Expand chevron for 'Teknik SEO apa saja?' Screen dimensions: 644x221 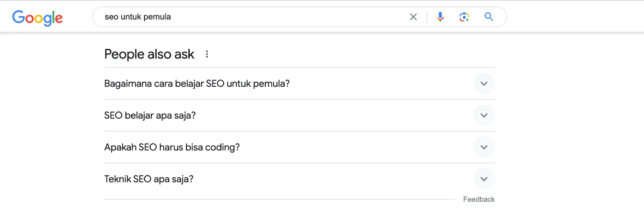[x=484, y=179]
